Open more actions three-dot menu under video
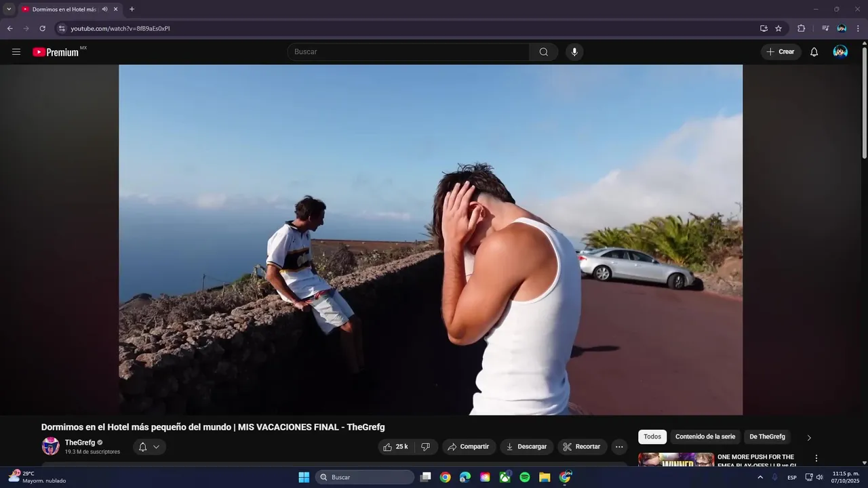This screenshot has width=868, height=488. coord(619,447)
